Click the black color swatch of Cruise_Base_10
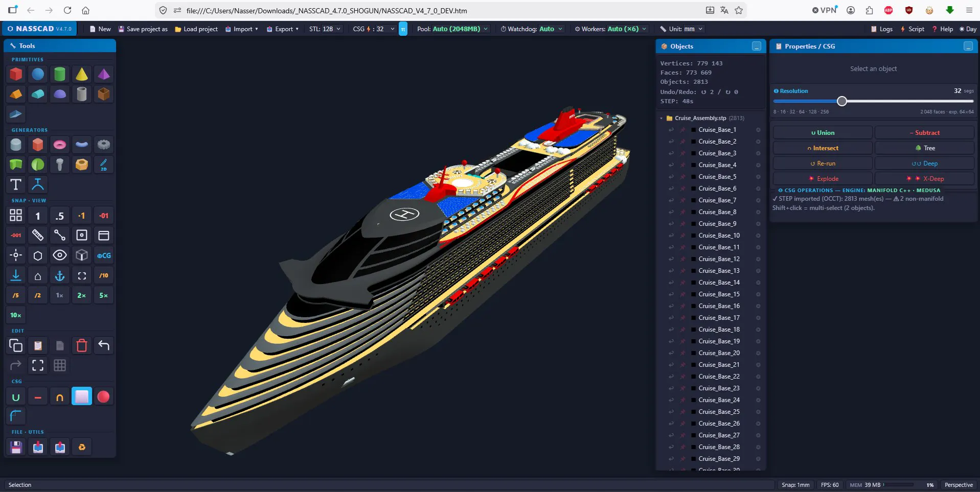 [693, 236]
